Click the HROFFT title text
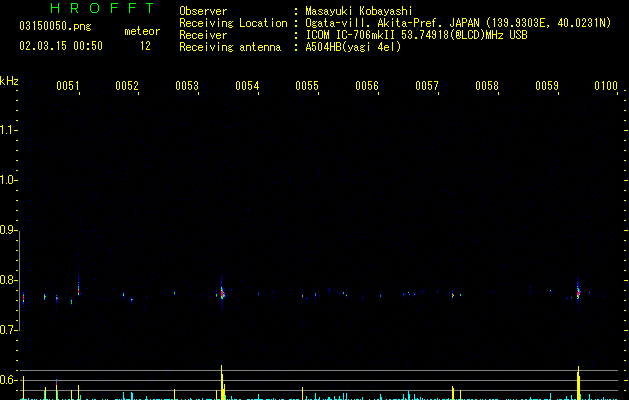 [x=102, y=8]
